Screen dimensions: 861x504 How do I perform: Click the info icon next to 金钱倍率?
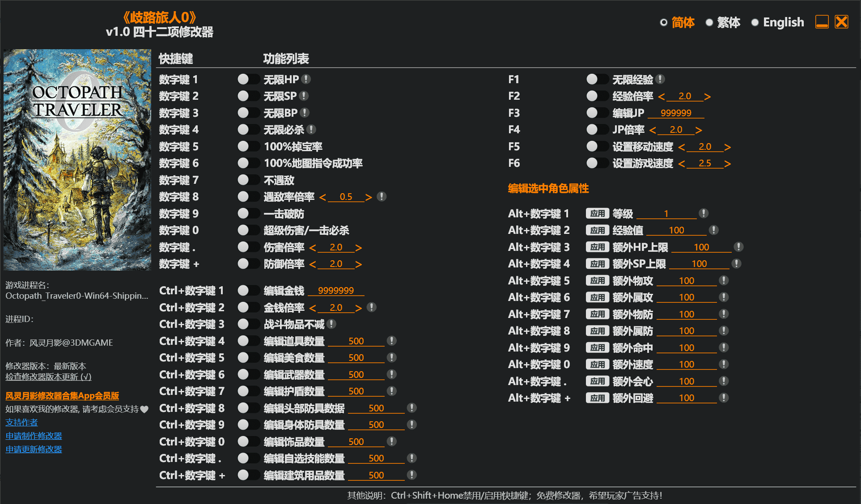(x=371, y=307)
